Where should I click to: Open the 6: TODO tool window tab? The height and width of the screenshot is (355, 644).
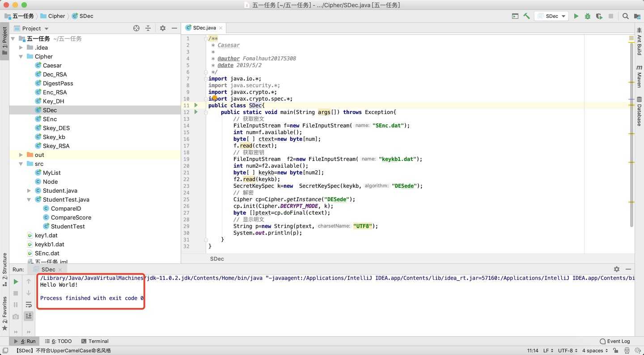(58, 341)
